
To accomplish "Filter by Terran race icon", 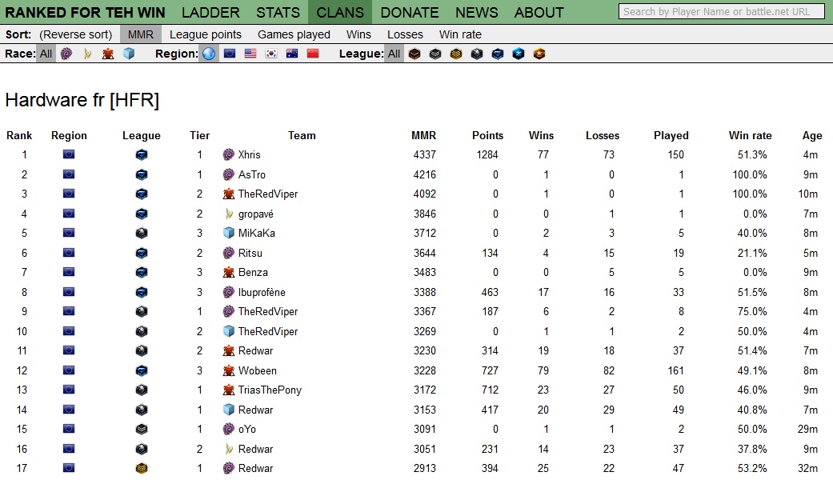I will [108, 54].
